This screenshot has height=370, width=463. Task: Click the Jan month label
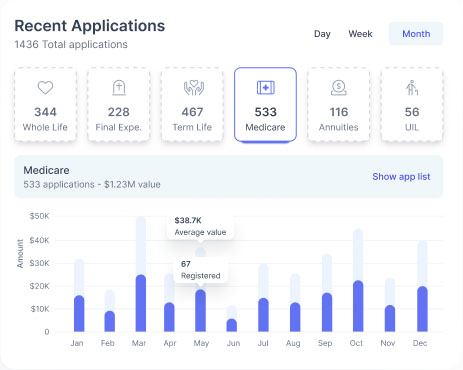point(77,343)
